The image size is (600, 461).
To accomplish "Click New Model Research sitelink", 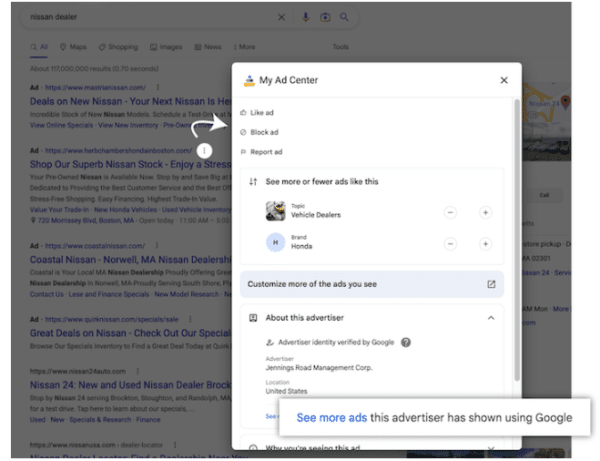I will [187, 294].
